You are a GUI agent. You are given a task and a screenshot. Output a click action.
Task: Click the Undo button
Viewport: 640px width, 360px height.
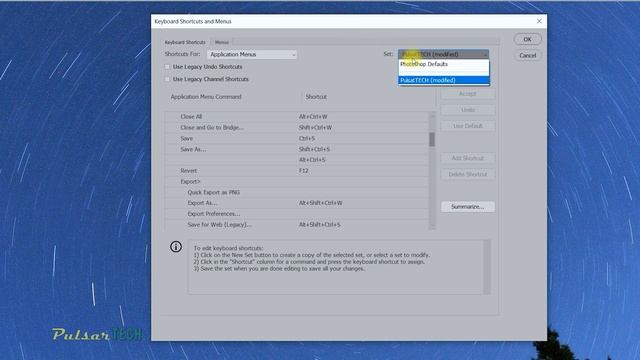(468, 110)
